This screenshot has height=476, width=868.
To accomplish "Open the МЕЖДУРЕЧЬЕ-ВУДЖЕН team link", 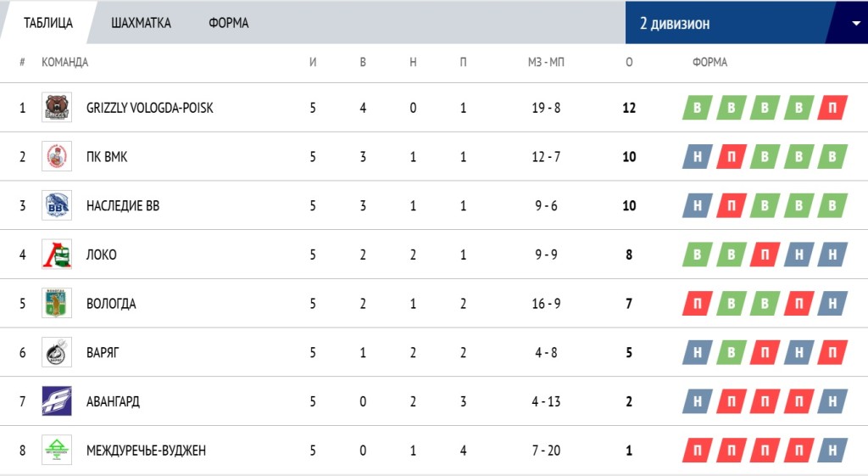I will pyautogui.click(x=146, y=451).
